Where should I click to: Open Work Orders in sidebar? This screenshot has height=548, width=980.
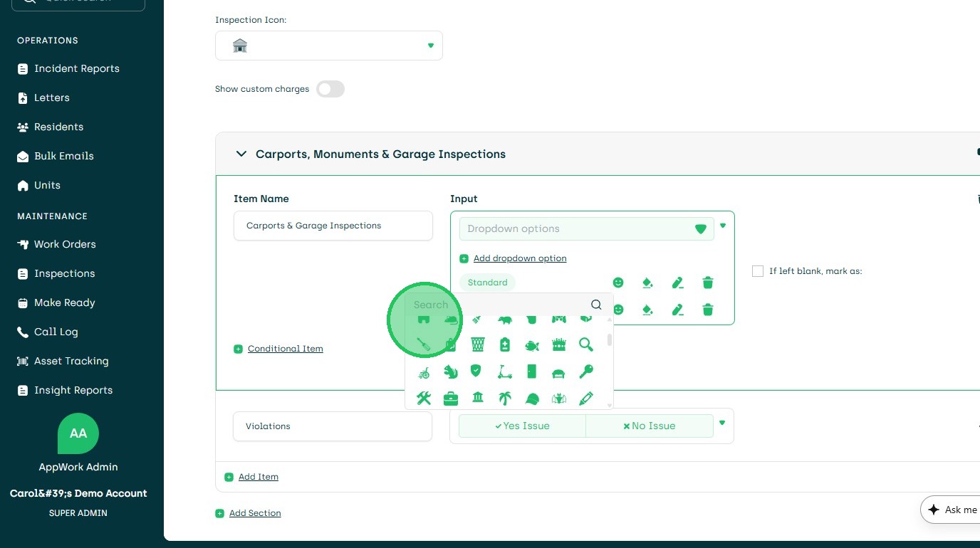[x=65, y=244]
